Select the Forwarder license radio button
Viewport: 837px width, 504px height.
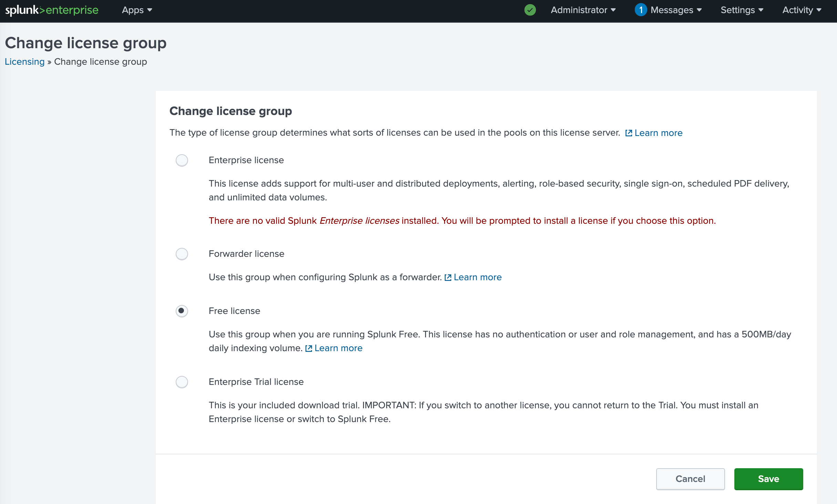coord(182,254)
